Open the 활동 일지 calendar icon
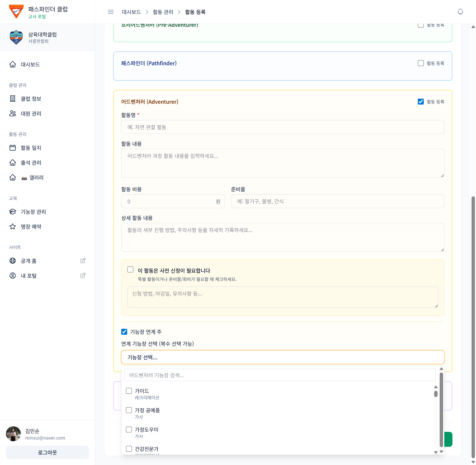 pos(13,147)
